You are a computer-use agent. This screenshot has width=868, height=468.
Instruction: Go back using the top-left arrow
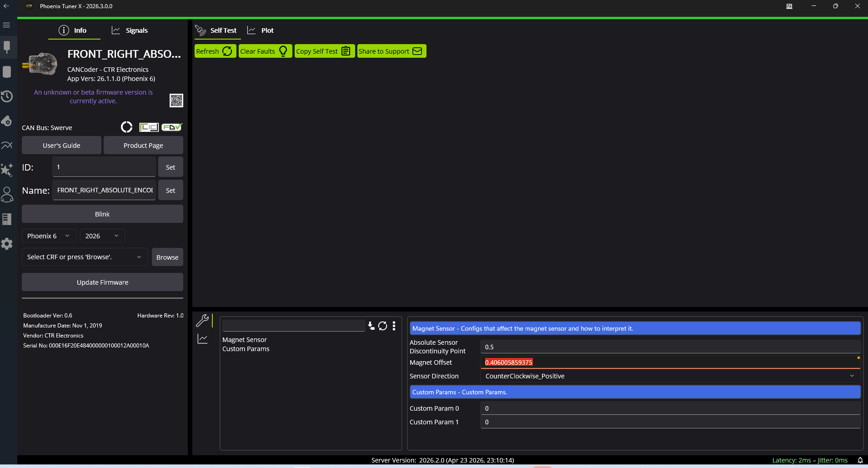click(x=6, y=6)
